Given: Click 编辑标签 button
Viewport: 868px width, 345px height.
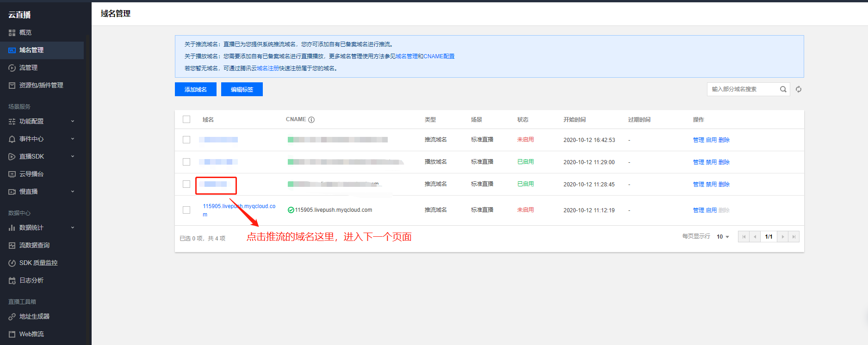Looking at the screenshot, I should (x=242, y=89).
